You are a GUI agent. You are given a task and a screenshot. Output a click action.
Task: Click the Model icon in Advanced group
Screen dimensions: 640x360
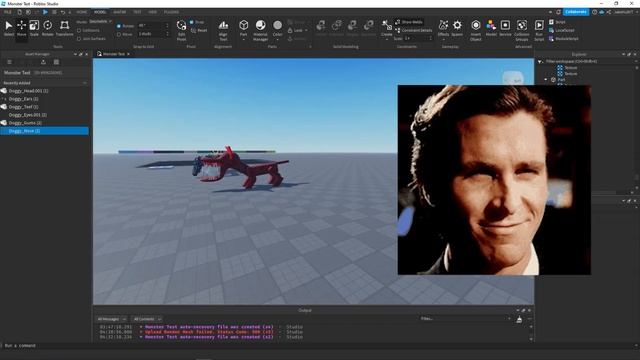(x=491, y=25)
